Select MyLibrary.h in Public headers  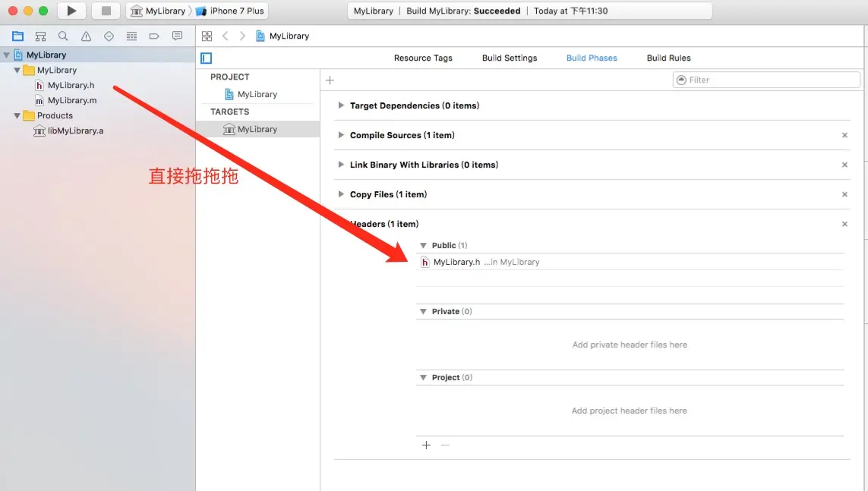tap(630, 262)
